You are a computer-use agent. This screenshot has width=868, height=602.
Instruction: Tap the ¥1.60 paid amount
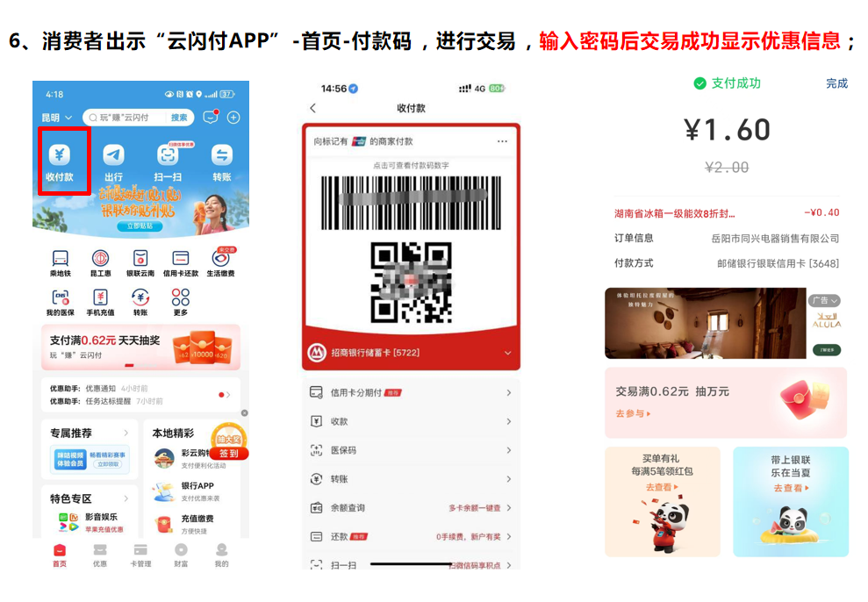coord(727,130)
